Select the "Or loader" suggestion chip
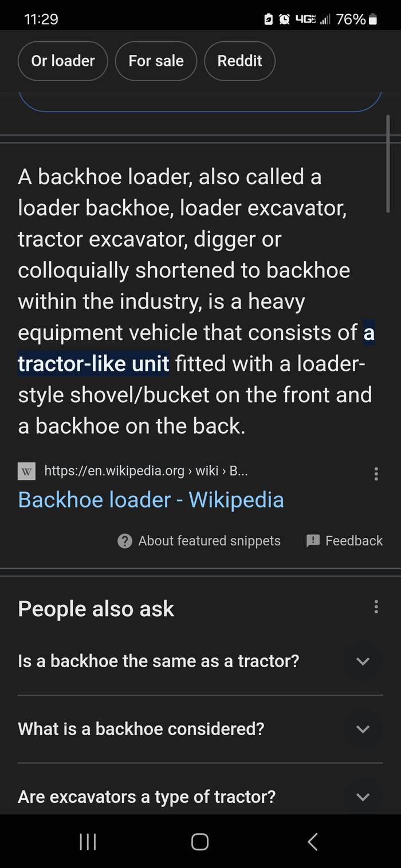Viewport: 401px width, 868px height. click(x=63, y=61)
